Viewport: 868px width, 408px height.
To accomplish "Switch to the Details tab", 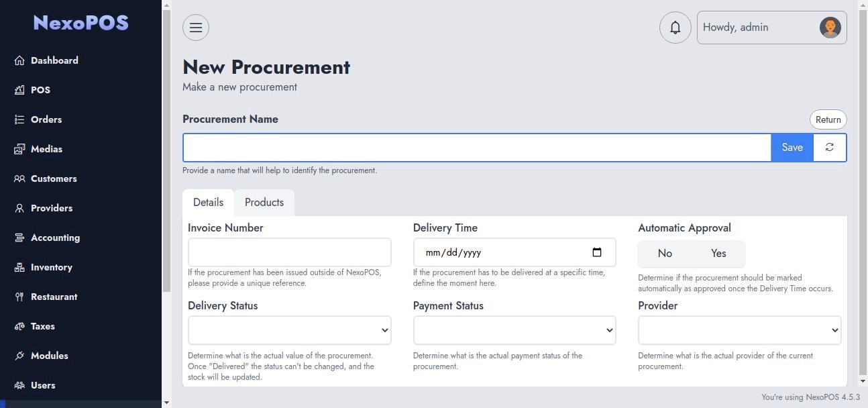I will pyautogui.click(x=208, y=203).
